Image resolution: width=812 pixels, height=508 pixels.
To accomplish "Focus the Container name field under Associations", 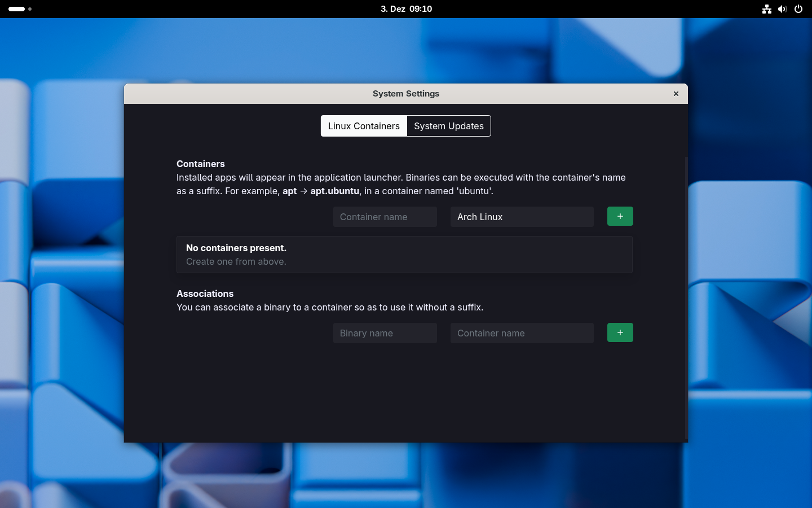I will 522,333.
